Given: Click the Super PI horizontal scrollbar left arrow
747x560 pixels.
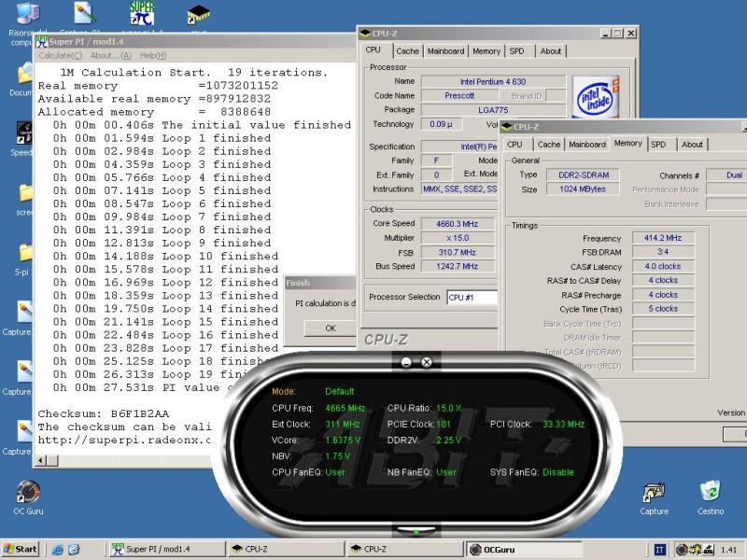Looking at the screenshot, I should coord(41,460).
